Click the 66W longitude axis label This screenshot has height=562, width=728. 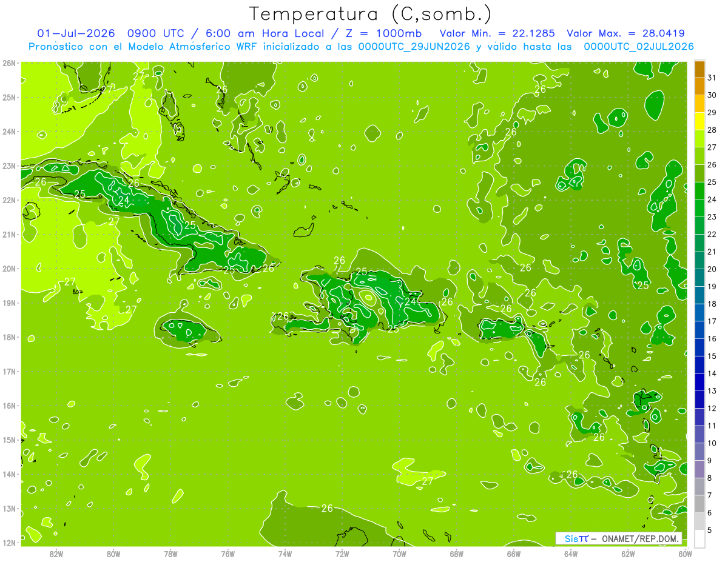pos(513,554)
